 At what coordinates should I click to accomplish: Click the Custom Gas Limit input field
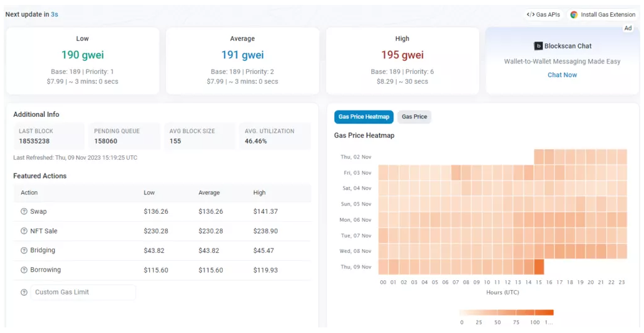coord(83,293)
